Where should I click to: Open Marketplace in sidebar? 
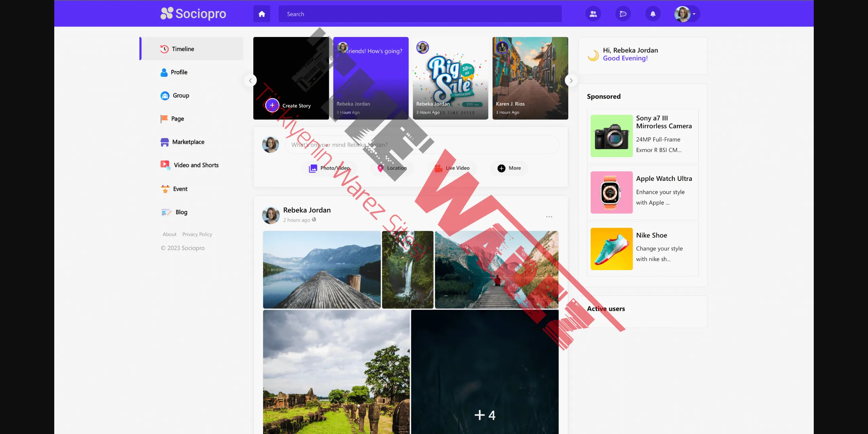tap(188, 142)
